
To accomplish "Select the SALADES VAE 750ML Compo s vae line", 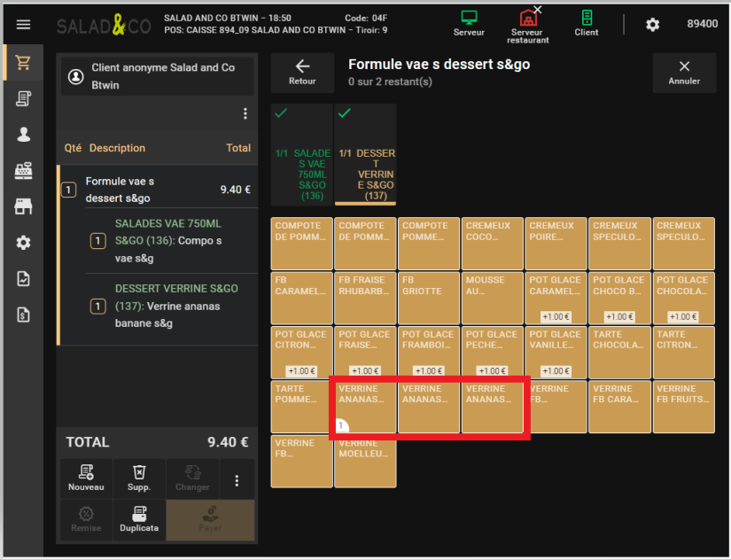I will [172, 241].
